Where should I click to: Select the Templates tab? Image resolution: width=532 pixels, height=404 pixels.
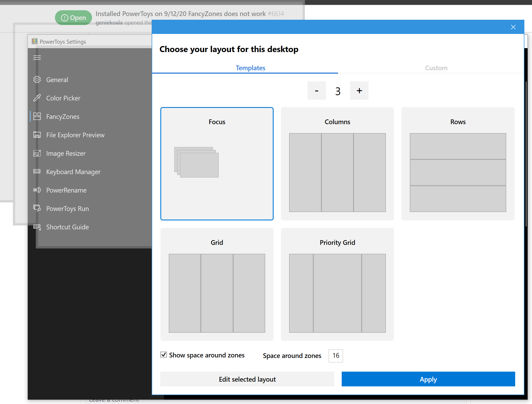250,68
